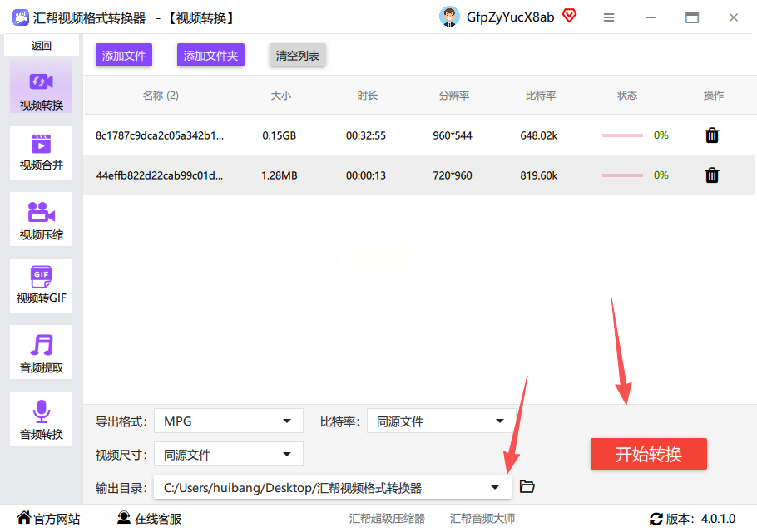This screenshot has height=532, width=757.
Task: Click the 00:00:13 duration cell
Action: coord(366,175)
